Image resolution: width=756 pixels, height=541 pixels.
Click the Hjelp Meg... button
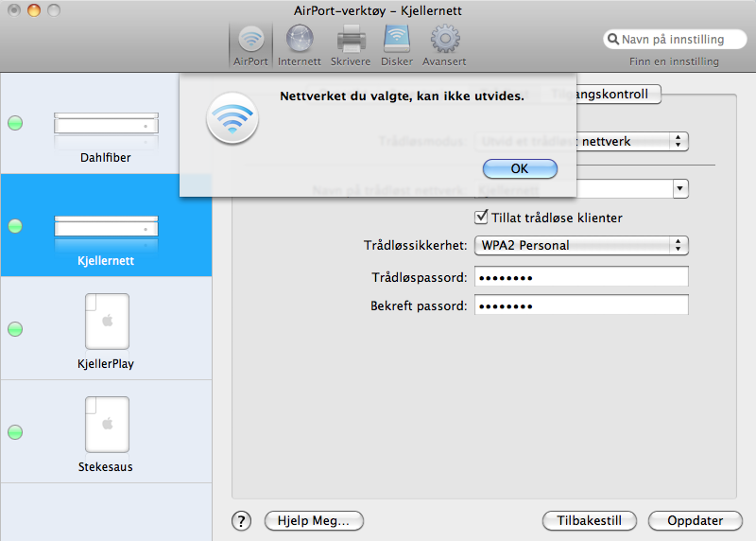click(314, 521)
